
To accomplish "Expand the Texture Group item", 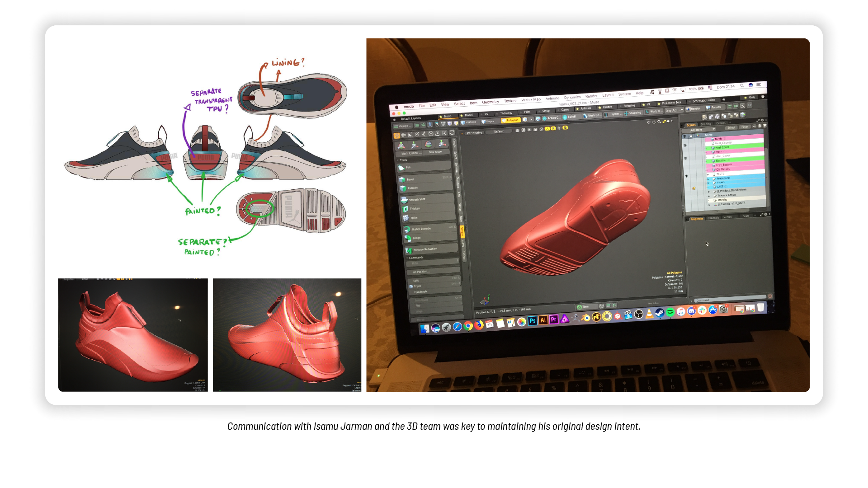I will tap(709, 196).
